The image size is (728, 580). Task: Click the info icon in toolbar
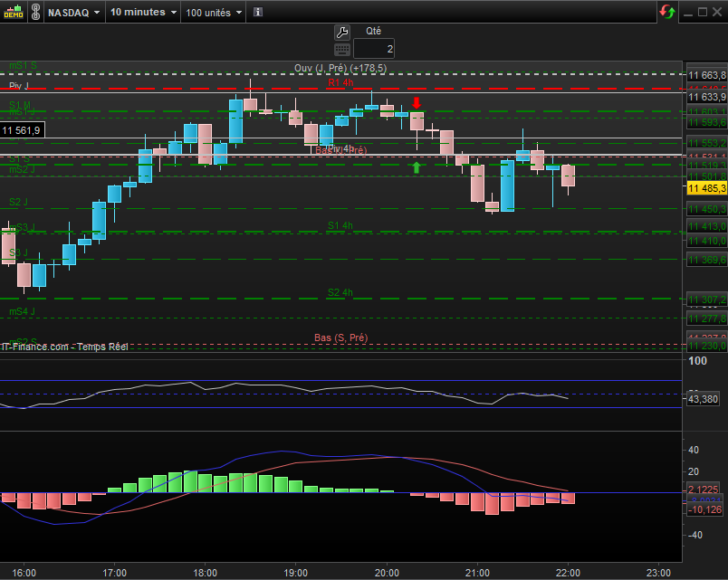coord(258,12)
